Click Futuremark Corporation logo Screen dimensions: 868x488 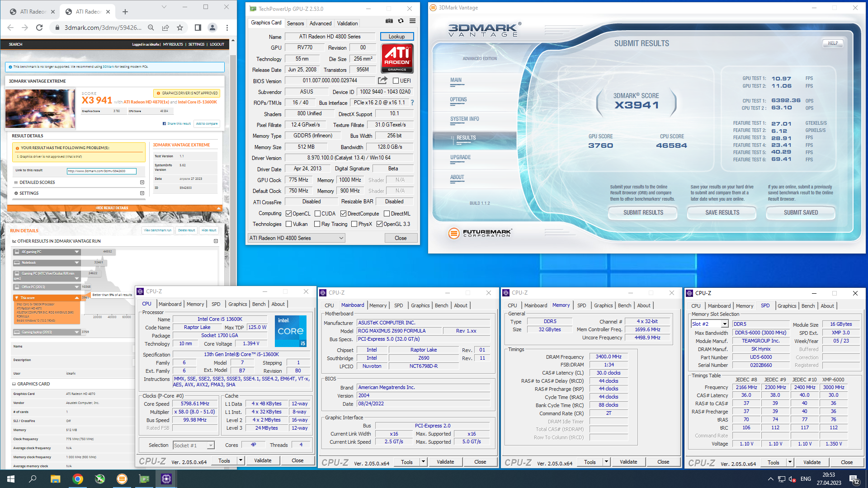click(479, 233)
